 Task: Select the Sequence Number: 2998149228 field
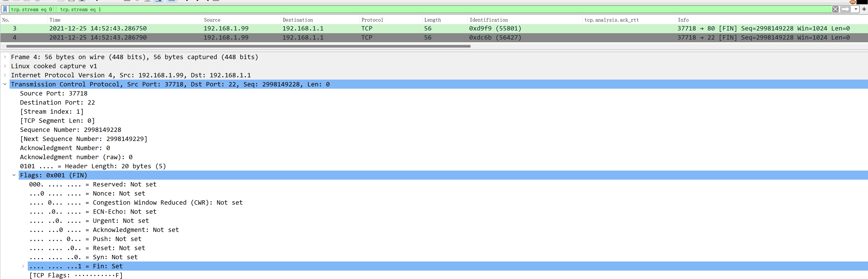pyautogui.click(x=70, y=130)
